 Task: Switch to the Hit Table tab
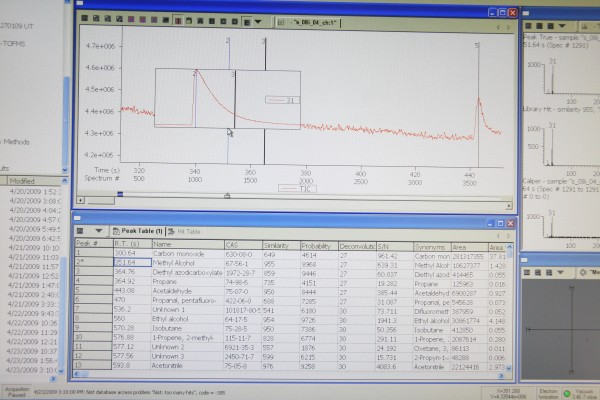coord(184,232)
